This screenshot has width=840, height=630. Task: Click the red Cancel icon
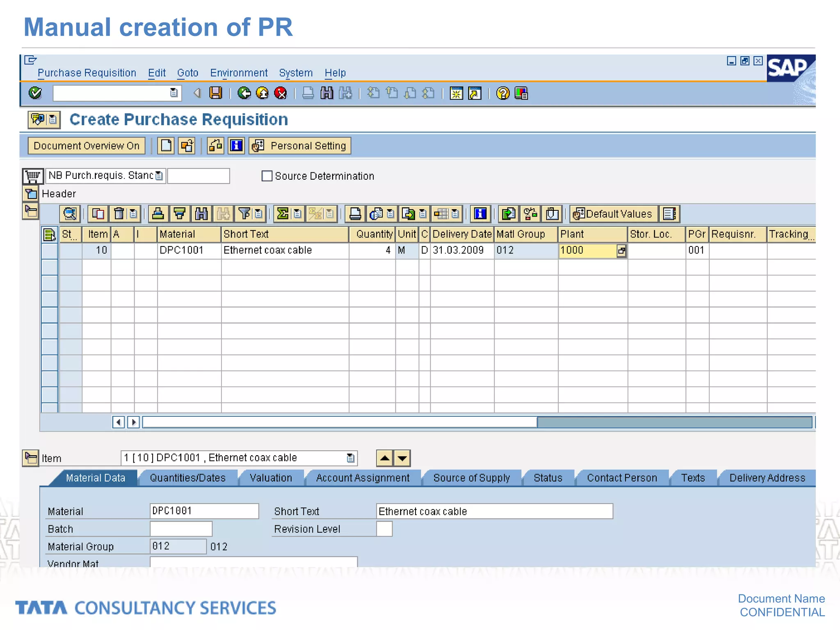pyautogui.click(x=281, y=93)
